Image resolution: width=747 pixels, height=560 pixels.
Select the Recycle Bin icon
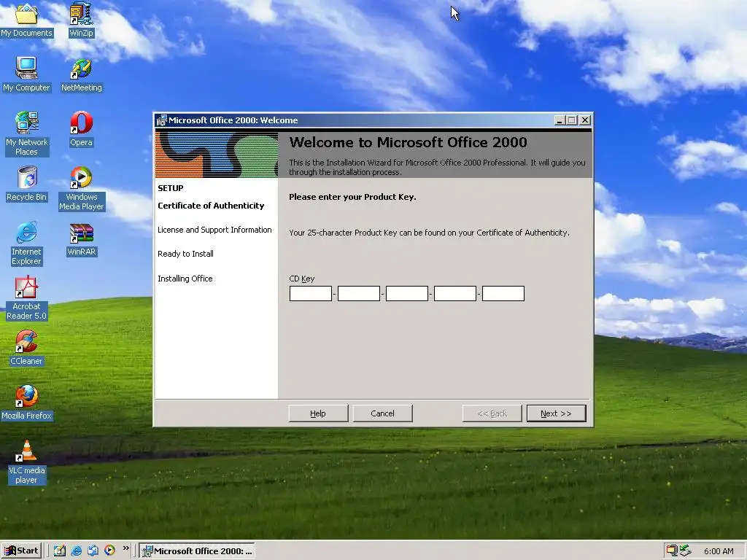[x=26, y=184]
